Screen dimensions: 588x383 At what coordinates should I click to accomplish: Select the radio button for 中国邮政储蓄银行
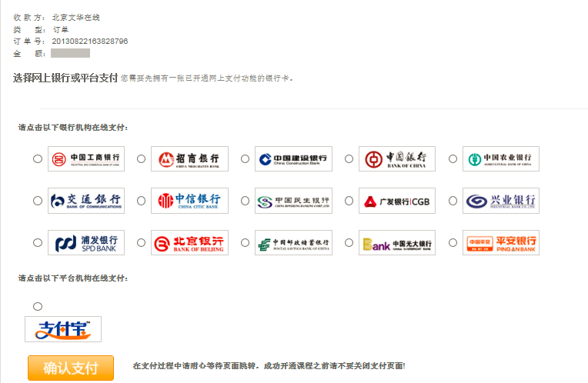coord(245,243)
